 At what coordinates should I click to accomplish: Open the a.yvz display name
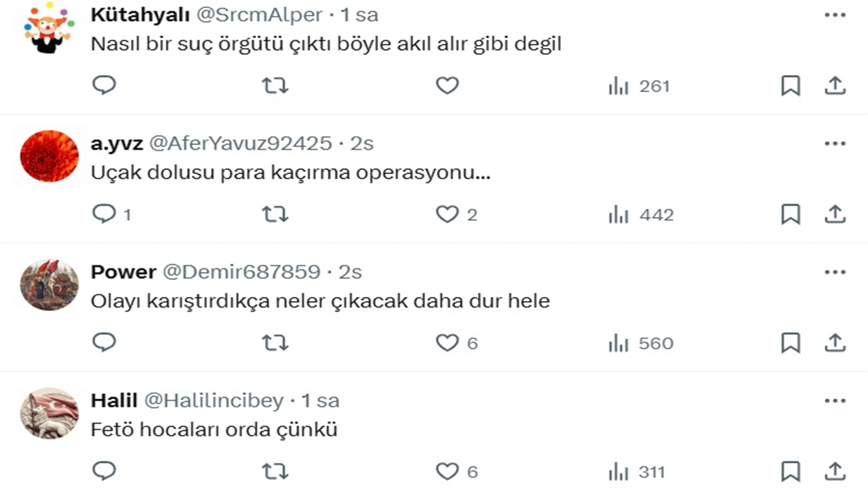[115, 144]
